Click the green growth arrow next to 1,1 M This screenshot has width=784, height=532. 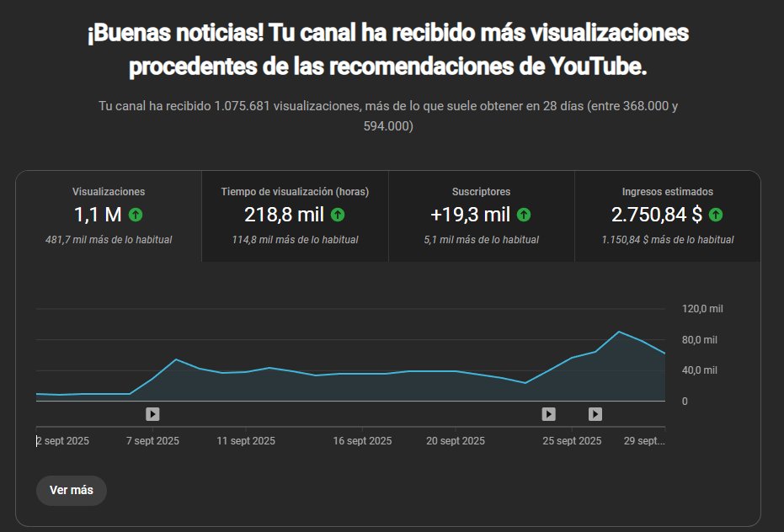(135, 215)
